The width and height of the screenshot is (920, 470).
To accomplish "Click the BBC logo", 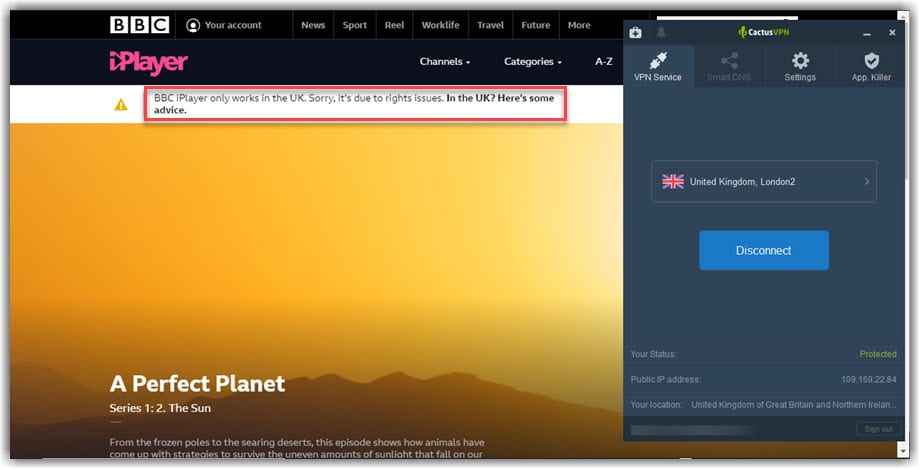I will pos(140,25).
